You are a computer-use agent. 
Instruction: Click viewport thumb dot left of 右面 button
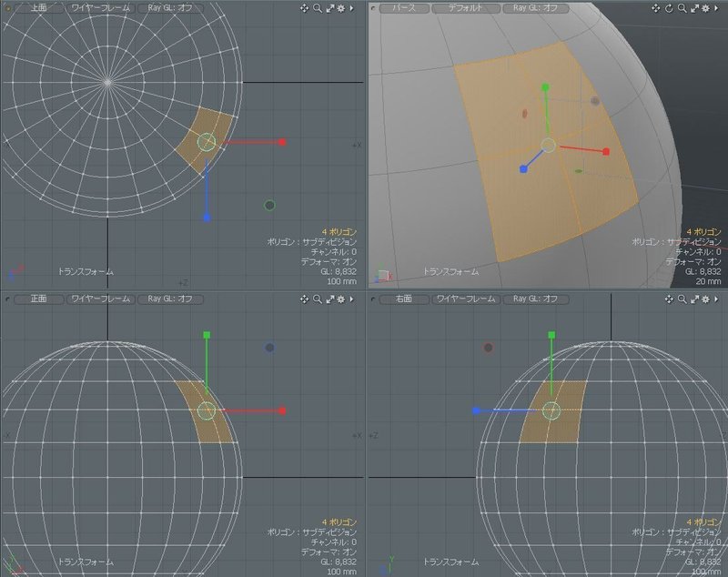point(373,299)
